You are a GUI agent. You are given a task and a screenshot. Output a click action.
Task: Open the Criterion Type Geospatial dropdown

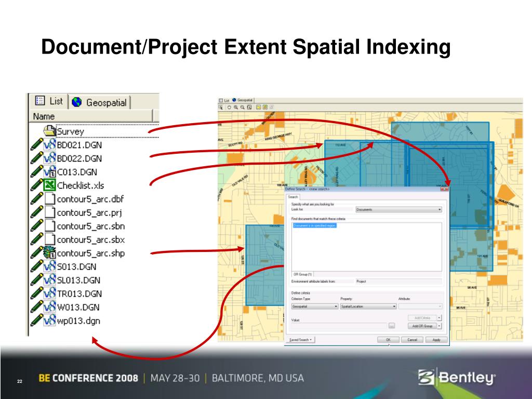click(x=314, y=307)
